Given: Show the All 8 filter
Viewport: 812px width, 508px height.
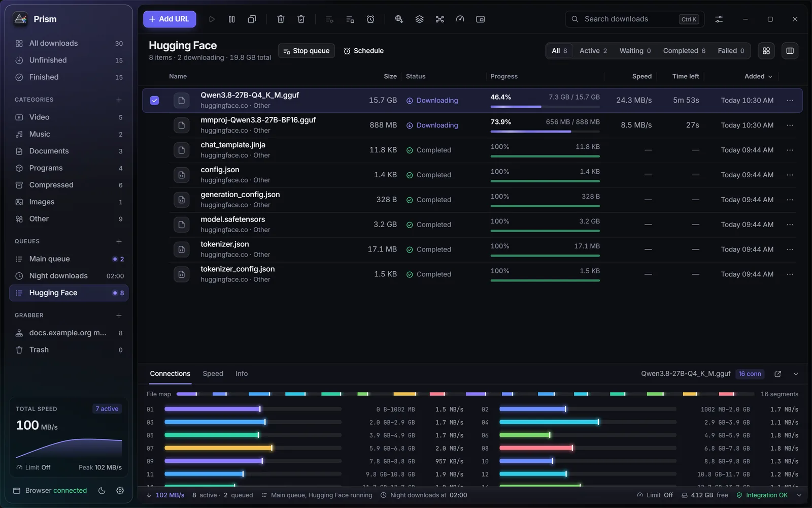Looking at the screenshot, I should pos(559,51).
